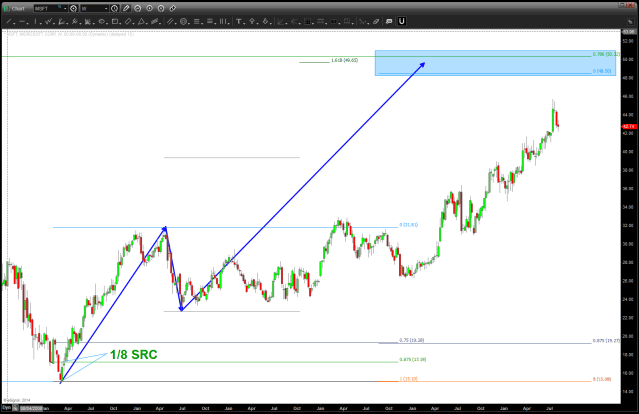
Task: Select the triangle drawing tool
Action: [x=141, y=21]
